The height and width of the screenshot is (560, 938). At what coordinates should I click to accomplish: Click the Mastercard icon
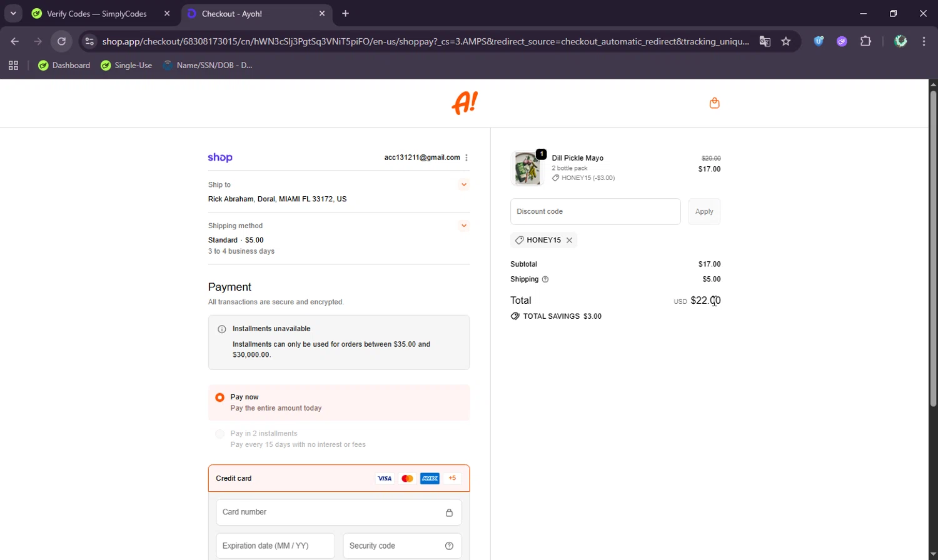click(x=407, y=479)
